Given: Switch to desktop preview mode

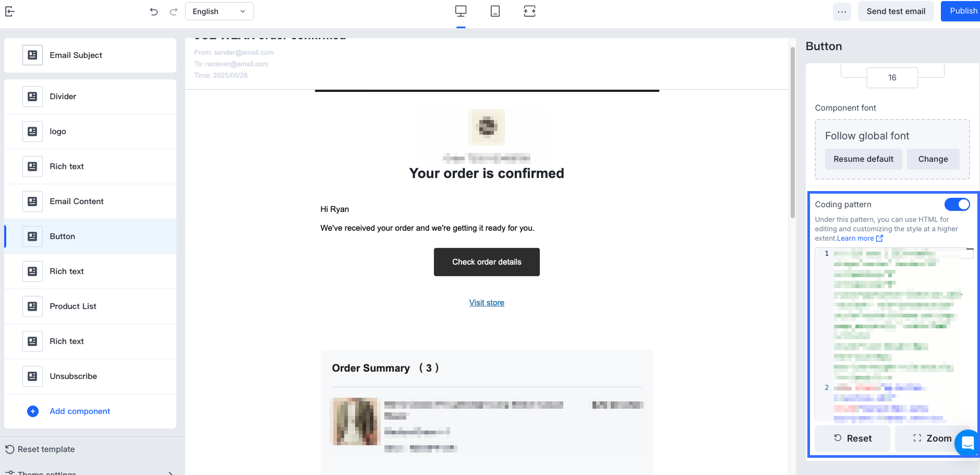Looking at the screenshot, I should (x=461, y=11).
